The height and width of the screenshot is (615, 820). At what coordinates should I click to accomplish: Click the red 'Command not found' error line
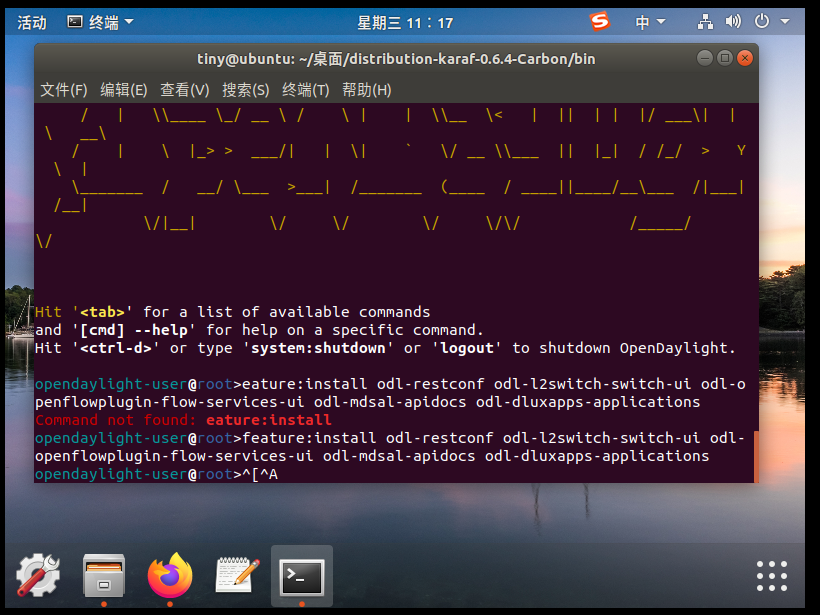coord(183,420)
